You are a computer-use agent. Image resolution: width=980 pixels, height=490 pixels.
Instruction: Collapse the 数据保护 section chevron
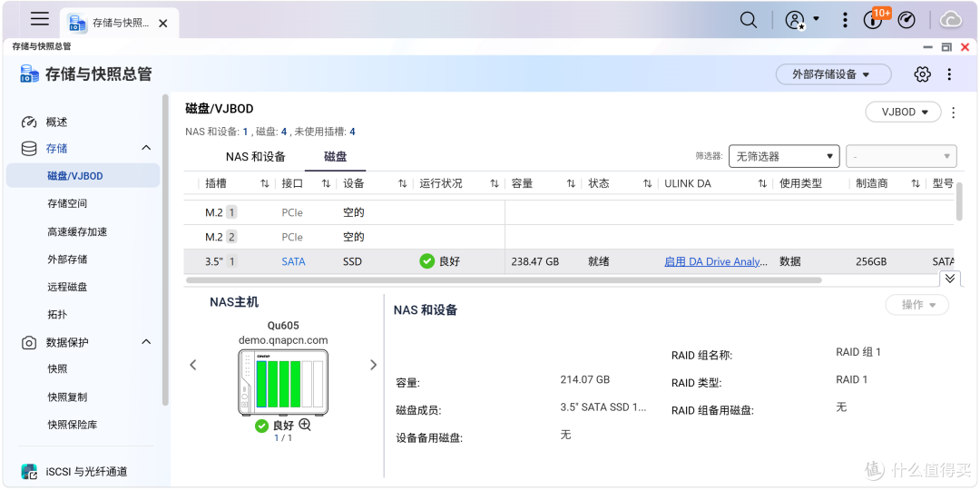pos(146,342)
